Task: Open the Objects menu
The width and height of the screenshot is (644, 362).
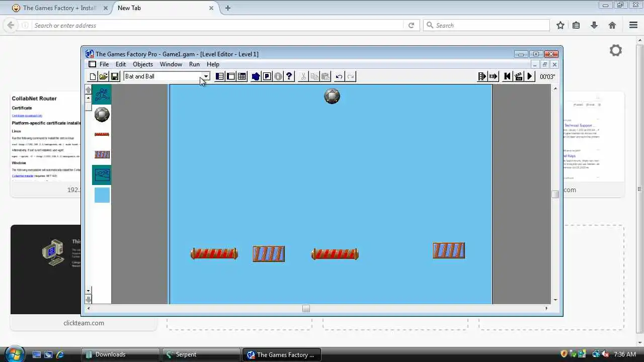Action: coord(143,64)
